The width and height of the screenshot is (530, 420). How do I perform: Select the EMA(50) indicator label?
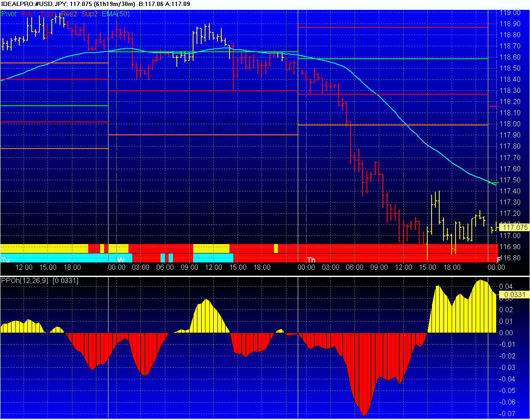pos(116,14)
